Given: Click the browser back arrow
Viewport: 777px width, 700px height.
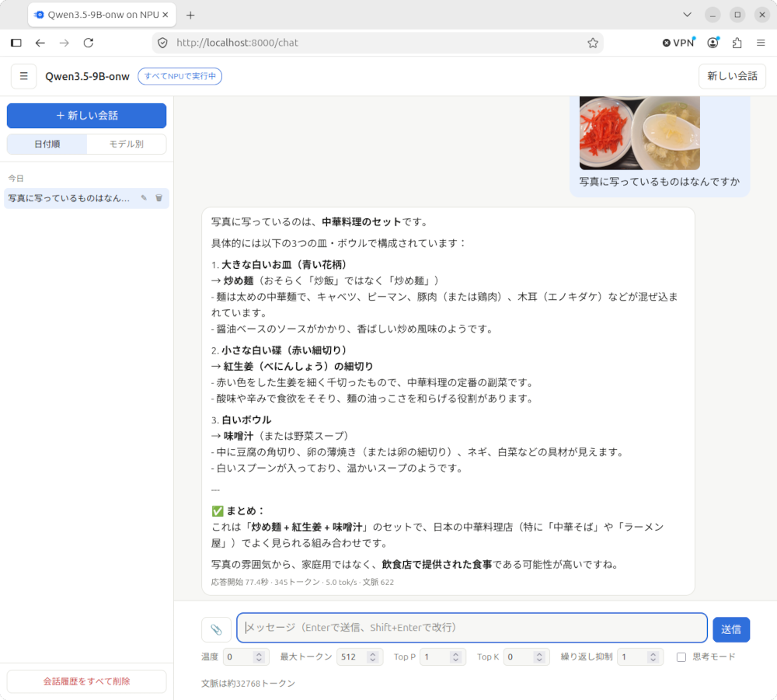Looking at the screenshot, I should (x=40, y=43).
